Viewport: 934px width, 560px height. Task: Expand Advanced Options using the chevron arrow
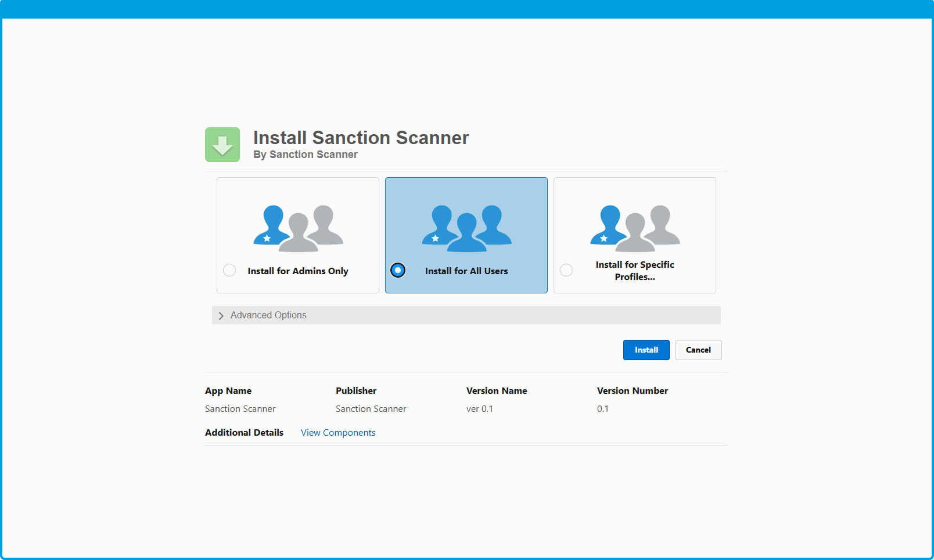pos(221,315)
